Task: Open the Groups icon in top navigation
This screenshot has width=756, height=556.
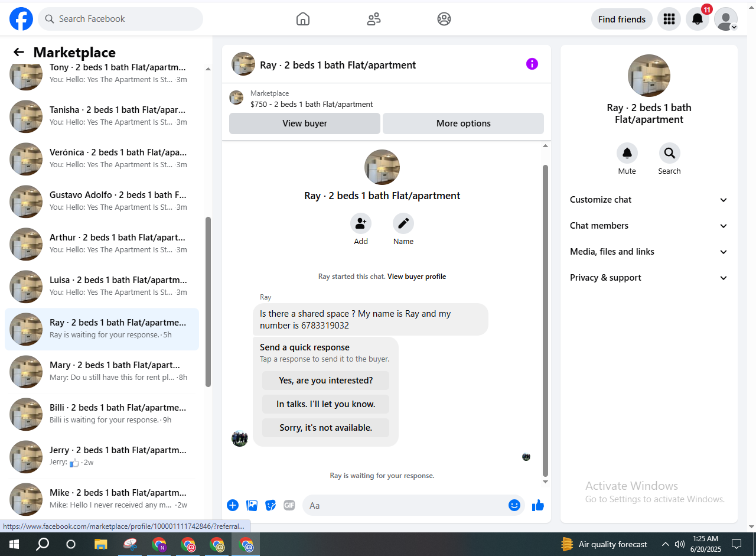Action: 444,19
